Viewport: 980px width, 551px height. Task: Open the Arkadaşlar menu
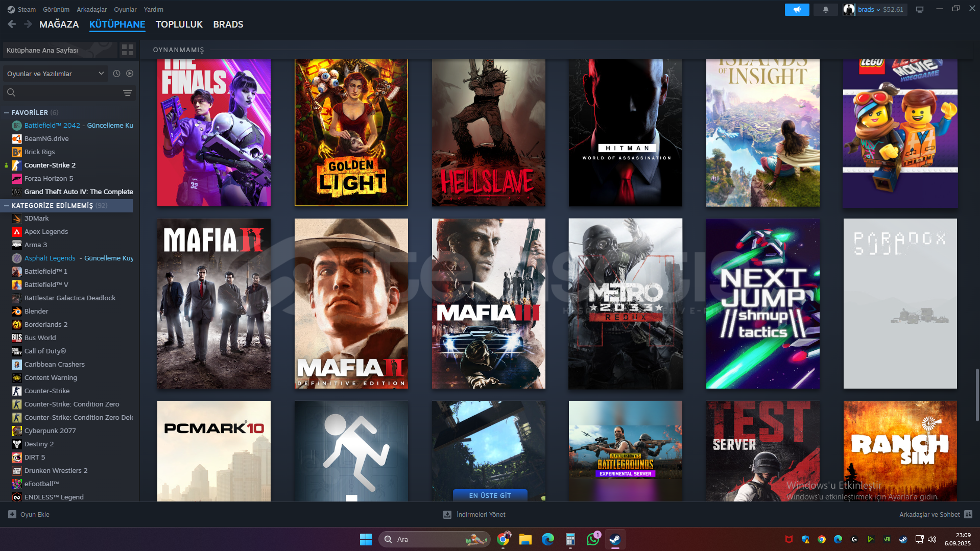click(92, 9)
